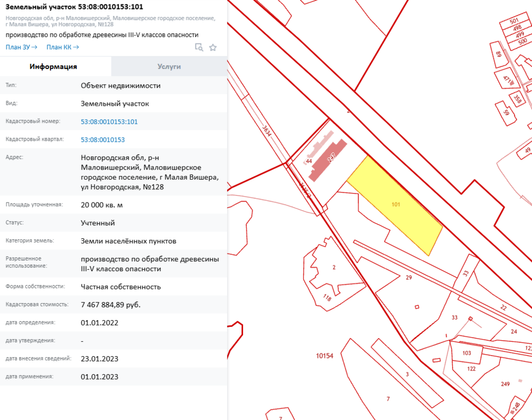Click parcel 103 on the map
This screenshot has width=532, height=420.
[467, 353]
